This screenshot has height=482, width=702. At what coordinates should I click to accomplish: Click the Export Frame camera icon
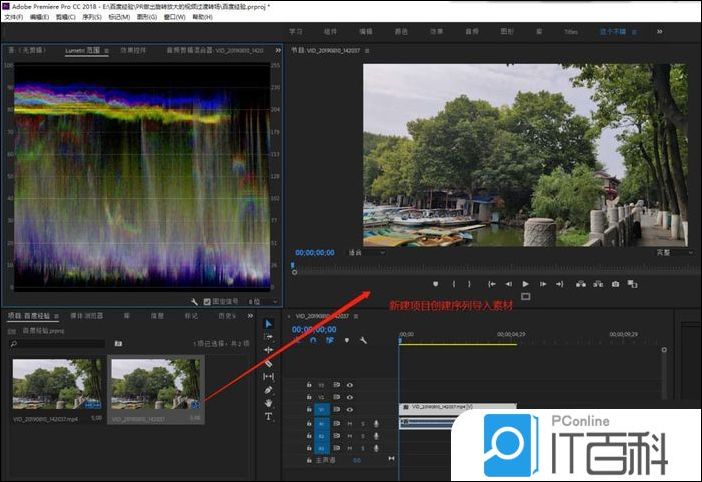(x=614, y=284)
